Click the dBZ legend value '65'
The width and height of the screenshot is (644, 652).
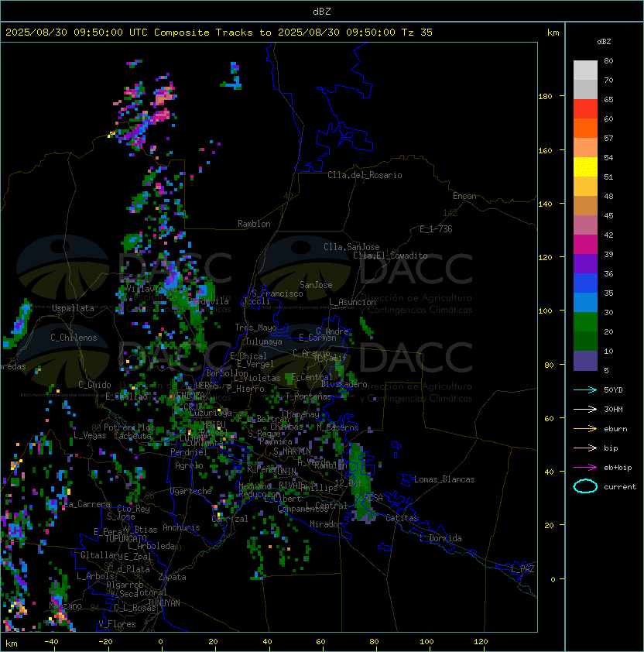(608, 99)
